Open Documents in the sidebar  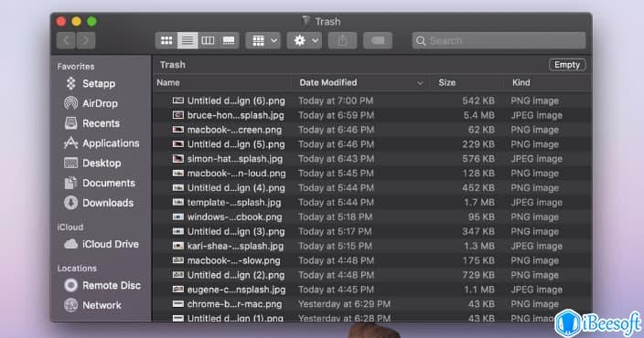coord(100,183)
